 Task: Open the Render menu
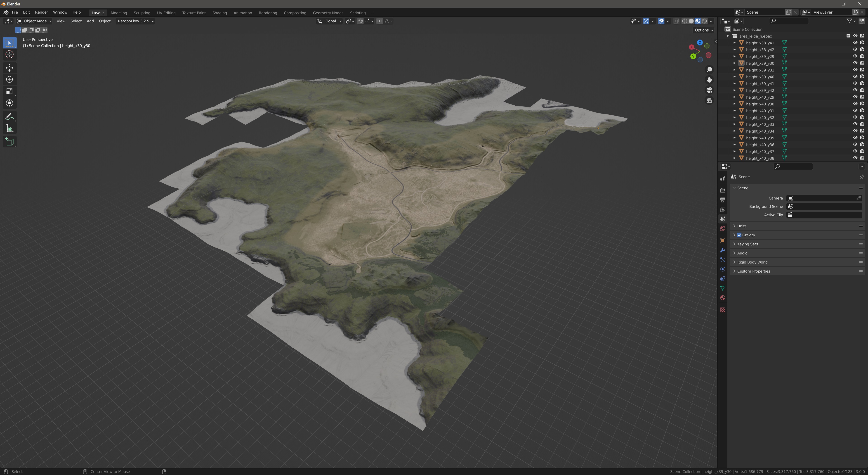pyautogui.click(x=41, y=12)
